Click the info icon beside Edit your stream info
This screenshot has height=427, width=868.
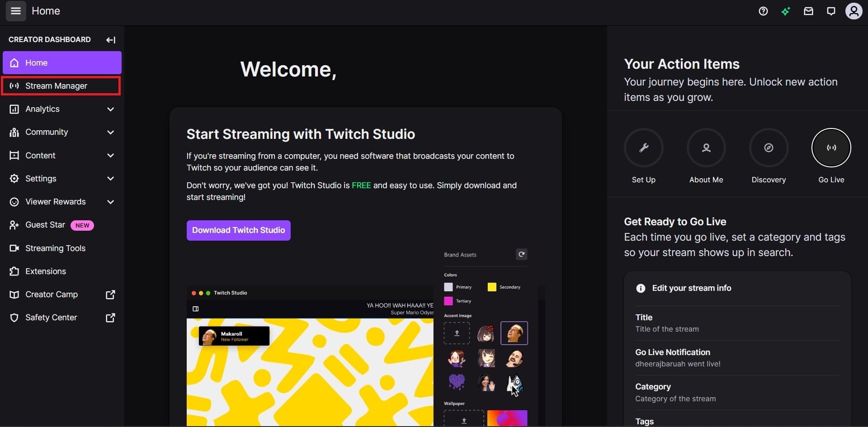(641, 289)
